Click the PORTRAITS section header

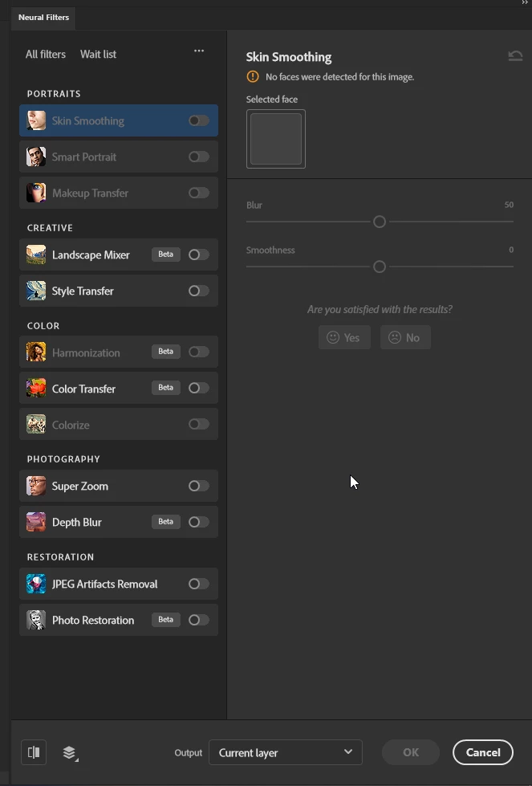pos(54,94)
